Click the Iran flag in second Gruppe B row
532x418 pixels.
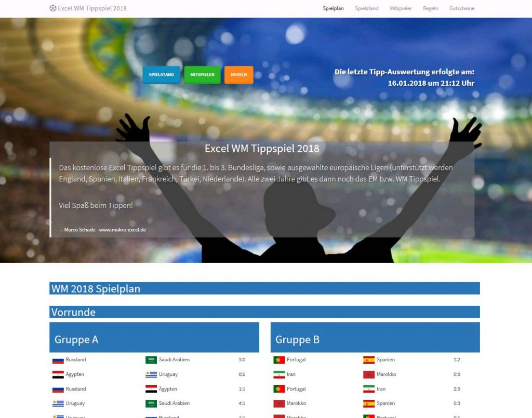click(x=279, y=374)
